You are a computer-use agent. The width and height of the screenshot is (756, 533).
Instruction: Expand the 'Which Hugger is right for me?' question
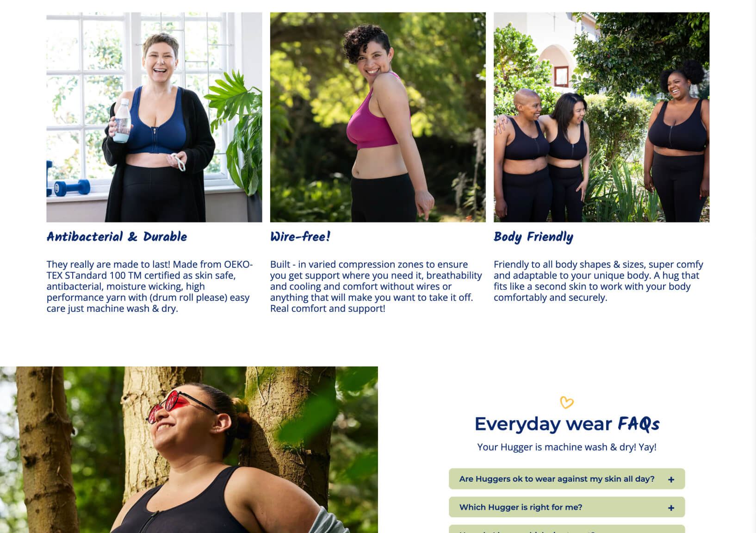[x=567, y=507]
